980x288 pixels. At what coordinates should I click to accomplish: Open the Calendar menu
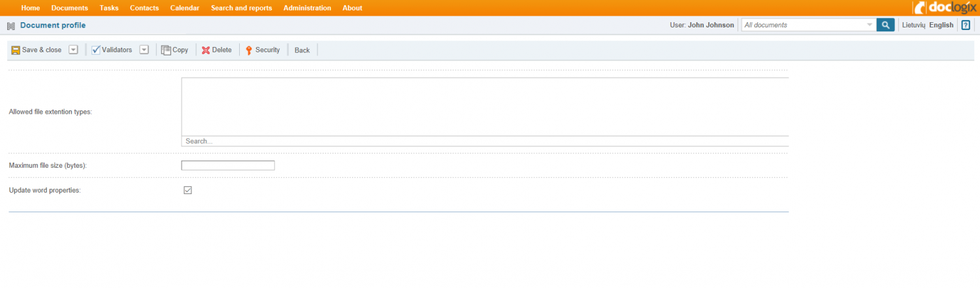tap(184, 8)
